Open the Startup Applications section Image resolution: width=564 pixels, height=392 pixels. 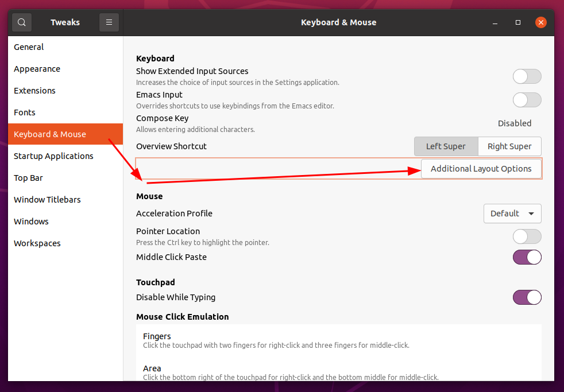point(53,156)
